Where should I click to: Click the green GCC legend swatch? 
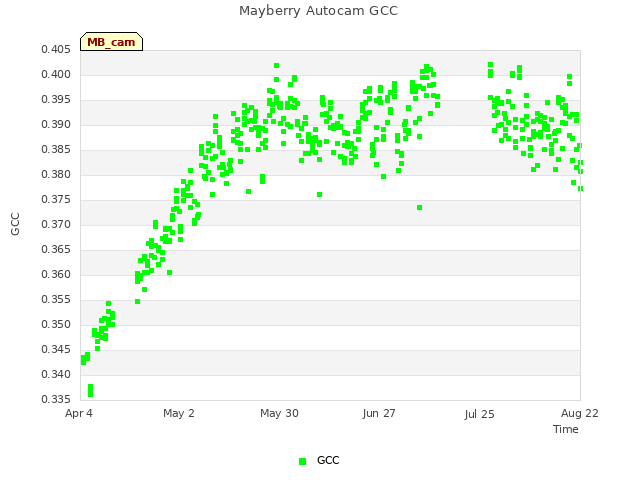click(x=302, y=461)
